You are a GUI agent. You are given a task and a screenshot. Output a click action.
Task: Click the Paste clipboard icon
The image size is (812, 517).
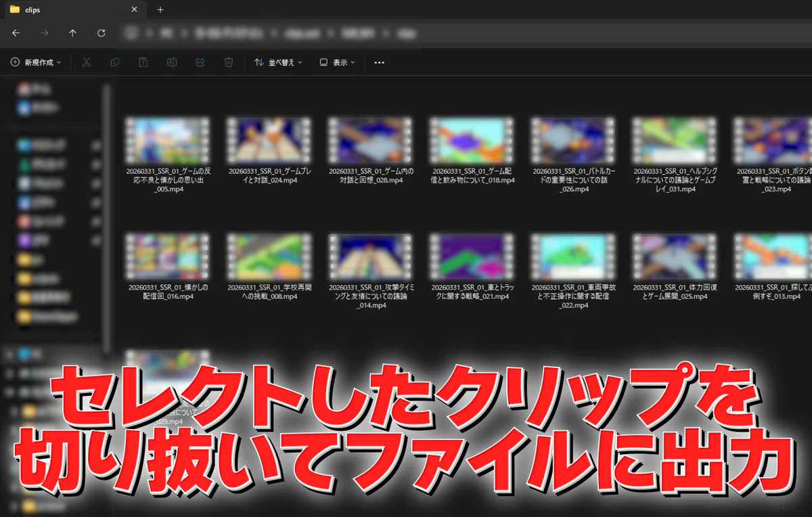point(143,62)
